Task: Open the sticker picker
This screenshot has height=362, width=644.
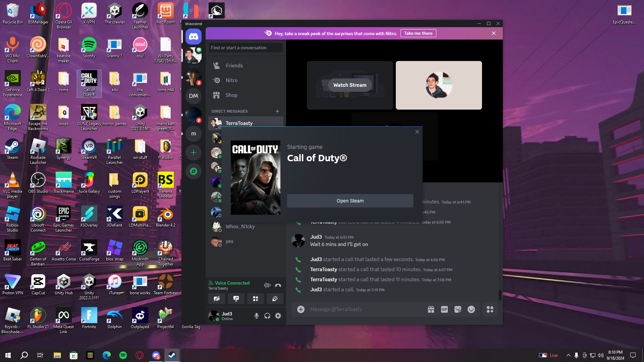Action: pos(458,309)
